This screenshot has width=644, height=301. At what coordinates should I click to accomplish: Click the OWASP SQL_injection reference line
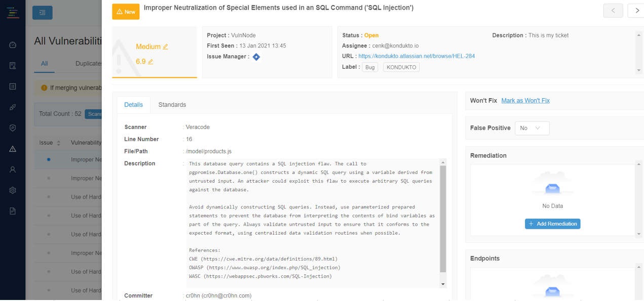coord(264,268)
